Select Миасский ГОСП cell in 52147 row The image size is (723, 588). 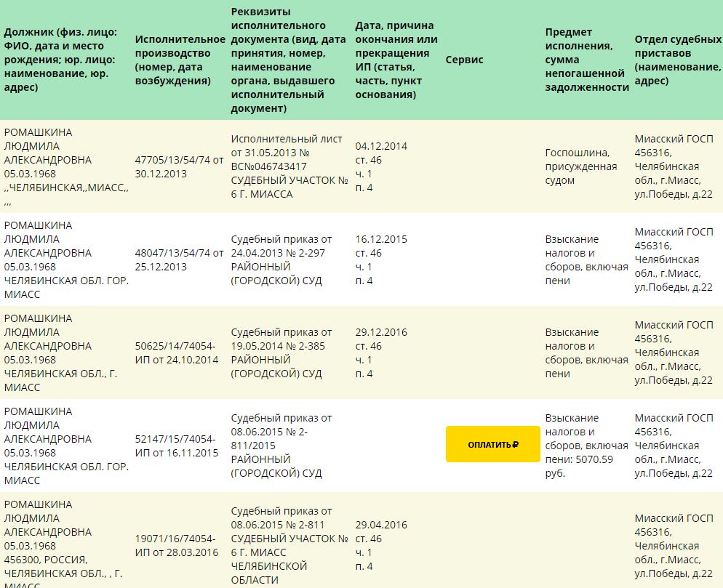click(674, 446)
